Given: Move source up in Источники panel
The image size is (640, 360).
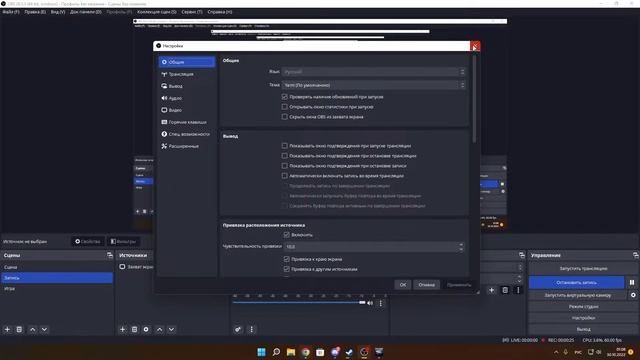Looking at the screenshot, I should [160, 329].
